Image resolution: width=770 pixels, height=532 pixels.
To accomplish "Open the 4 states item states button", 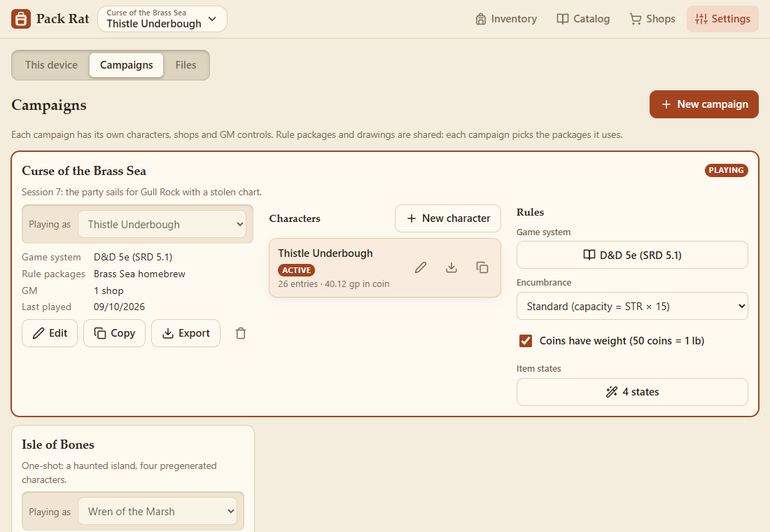I will (632, 392).
